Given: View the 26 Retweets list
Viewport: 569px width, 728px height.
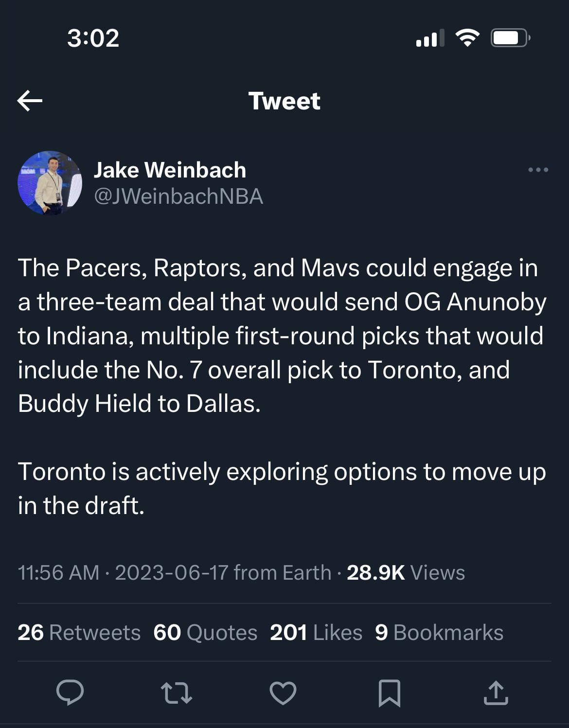Looking at the screenshot, I should [79, 633].
